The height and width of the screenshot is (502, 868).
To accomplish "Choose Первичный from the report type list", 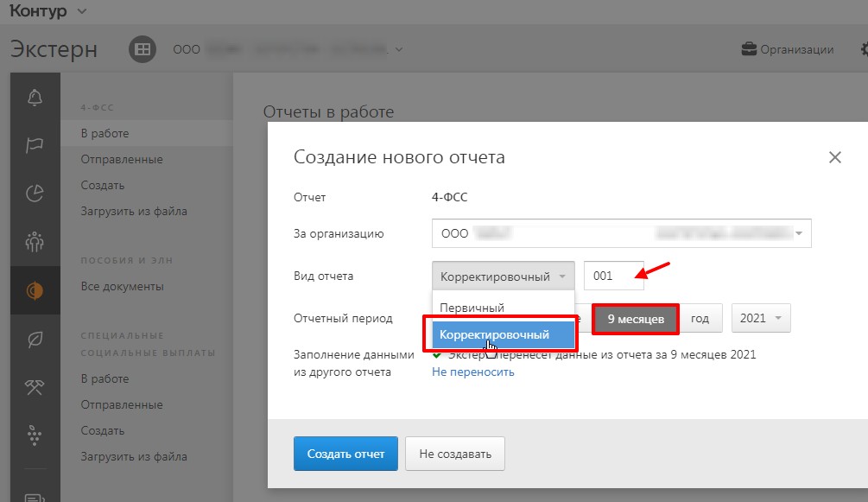I will (472, 308).
